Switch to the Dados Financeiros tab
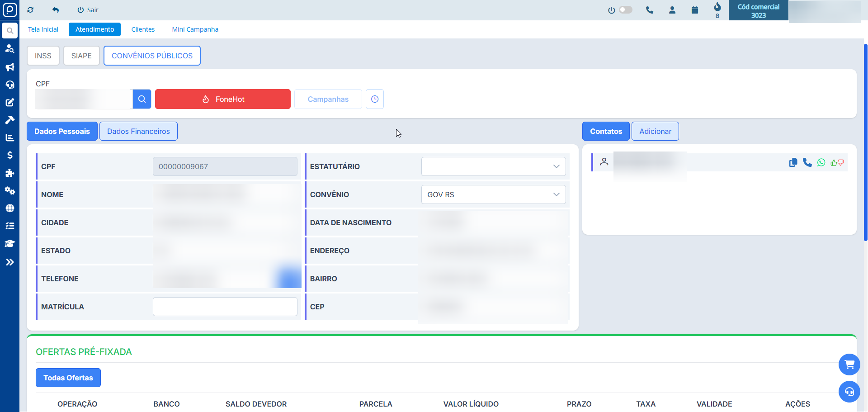Screen dimensions: 868x412 [x=138, y=131]
